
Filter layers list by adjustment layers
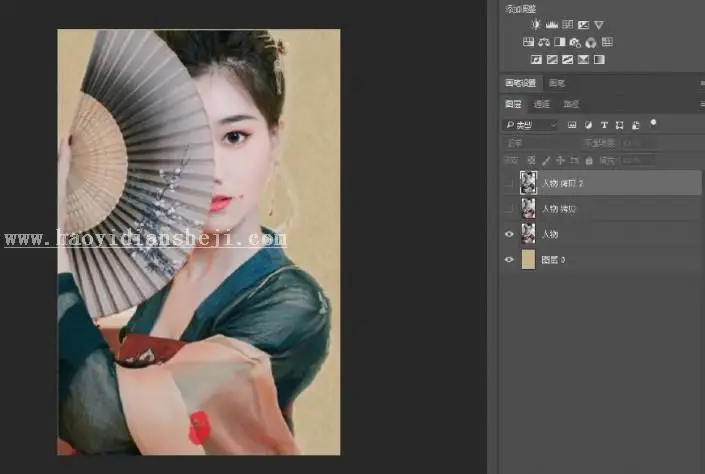[x=588, y=125]
